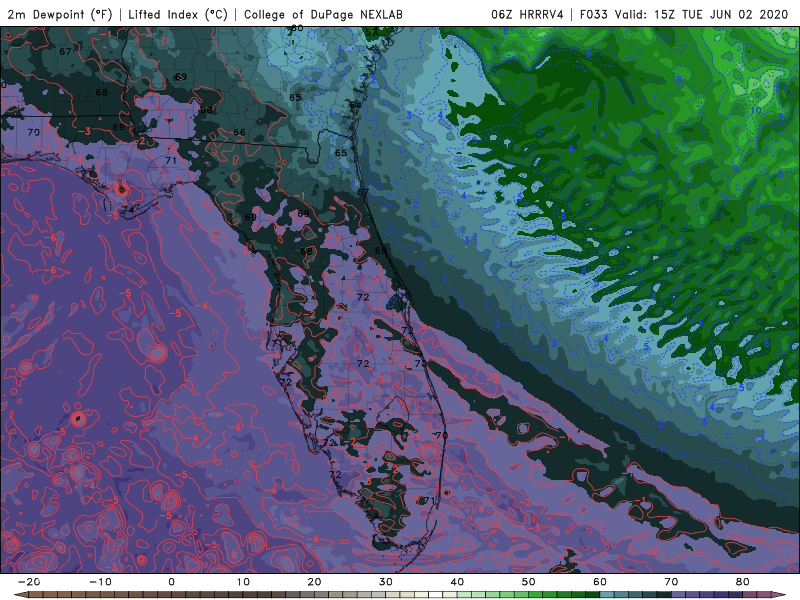Click the 40 label on the color scale
Viewport: 800px width, 600px height.
tap(457, 582)
